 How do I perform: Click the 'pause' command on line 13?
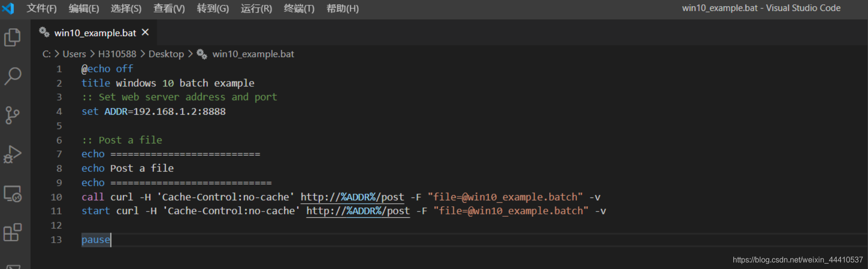(96, 240)
